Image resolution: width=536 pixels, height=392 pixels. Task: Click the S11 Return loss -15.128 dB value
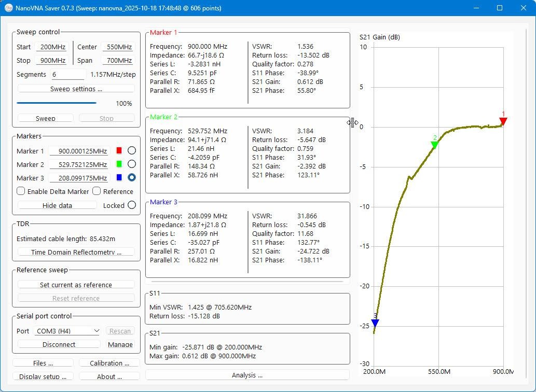[x=204, y=316]
